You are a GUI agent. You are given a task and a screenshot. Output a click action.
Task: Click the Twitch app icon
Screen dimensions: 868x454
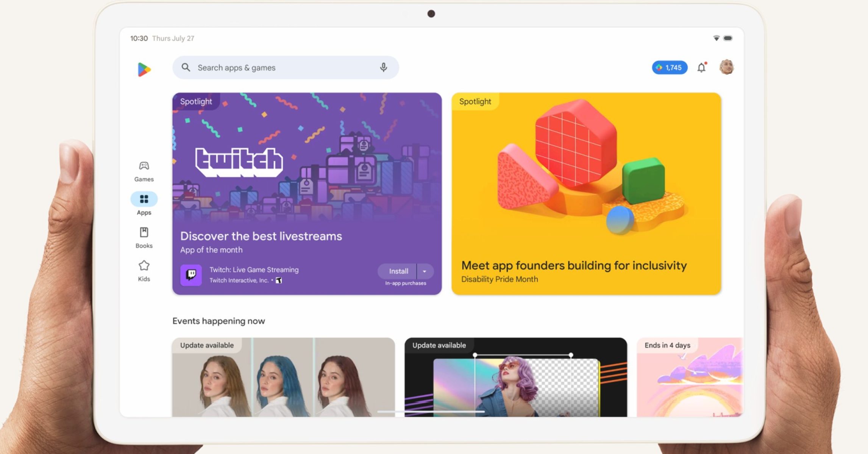tap(191, 275)
